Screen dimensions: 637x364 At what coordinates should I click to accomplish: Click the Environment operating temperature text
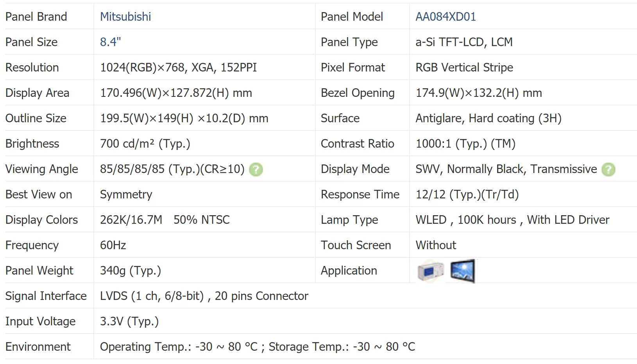coord(179,347)
